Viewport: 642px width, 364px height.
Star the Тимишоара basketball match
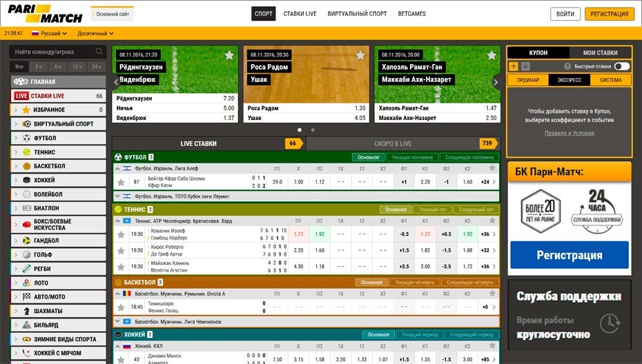[121, 307]
